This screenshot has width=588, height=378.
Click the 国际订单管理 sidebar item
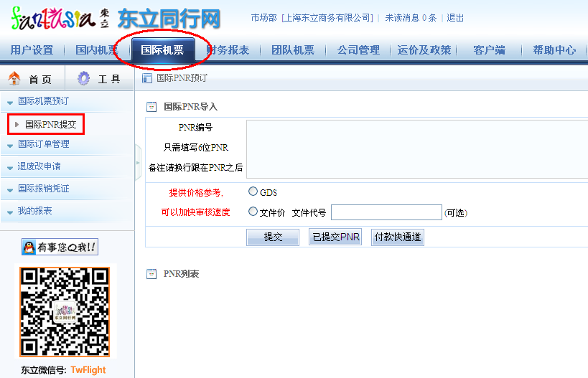tap(44, 144)
